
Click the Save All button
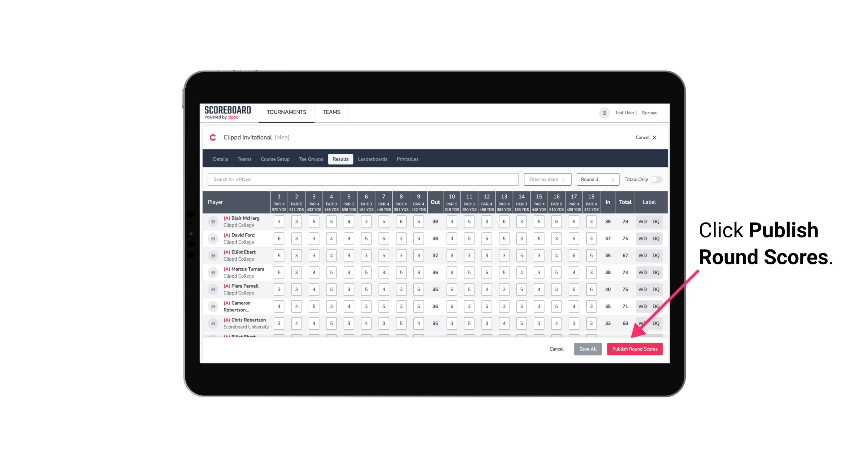tap(587, 349)
